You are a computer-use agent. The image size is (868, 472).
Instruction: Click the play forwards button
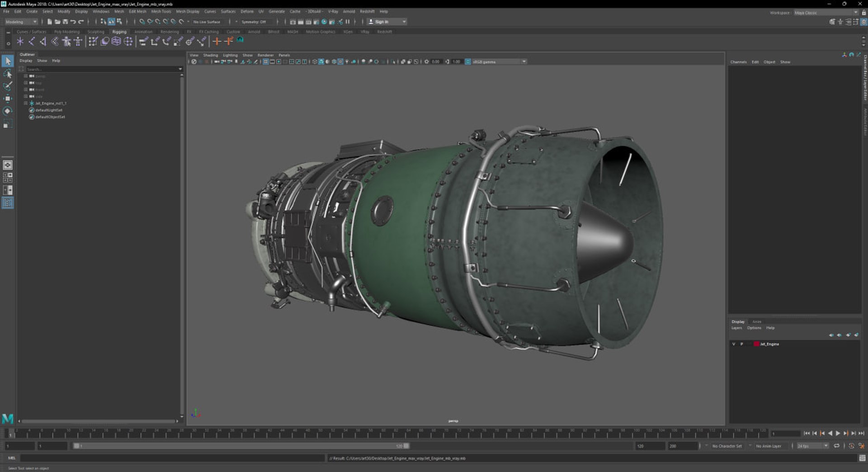[x=838, y=433]
